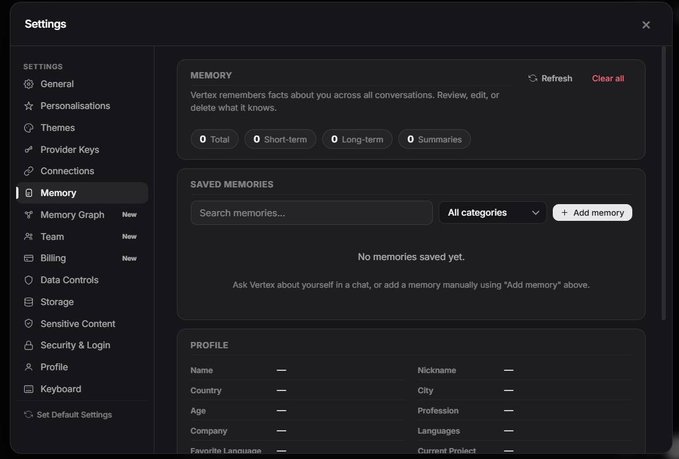
Task: Click the Themes palette icon
Action: pyautogui.click(x=29, y=128)
